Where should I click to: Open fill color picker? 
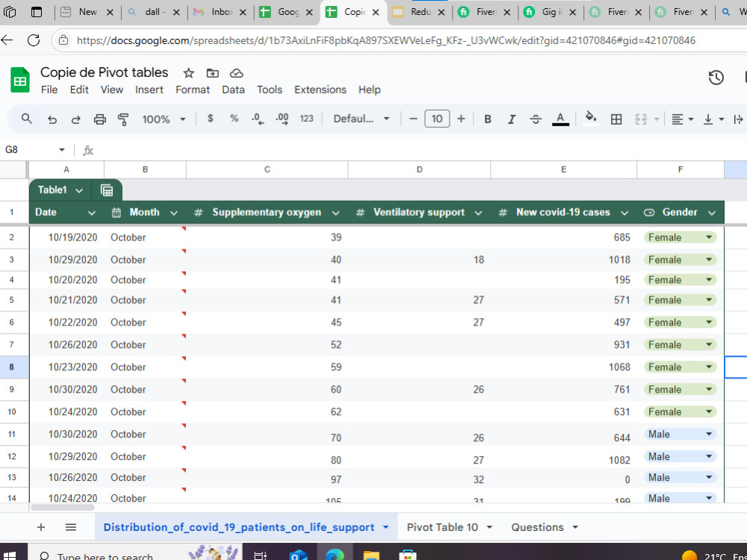(591, 119)
